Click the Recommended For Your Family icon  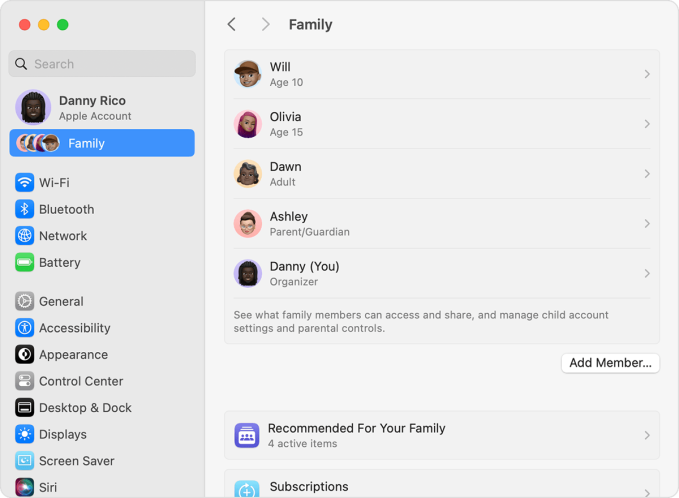[x=247, y=435]
